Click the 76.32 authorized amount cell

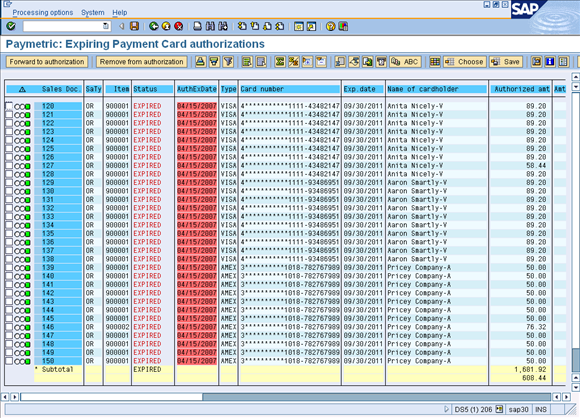point(536,327)
